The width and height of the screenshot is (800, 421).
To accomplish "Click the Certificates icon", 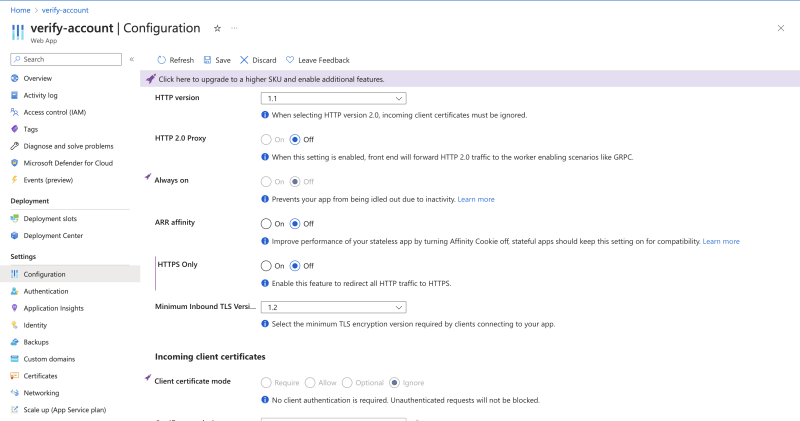I will coord(14,376).
